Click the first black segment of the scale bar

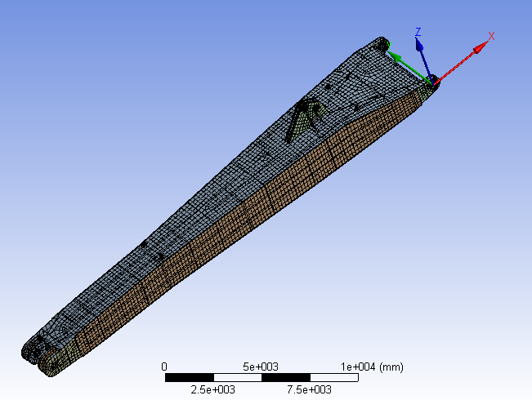tap(189, 378)
